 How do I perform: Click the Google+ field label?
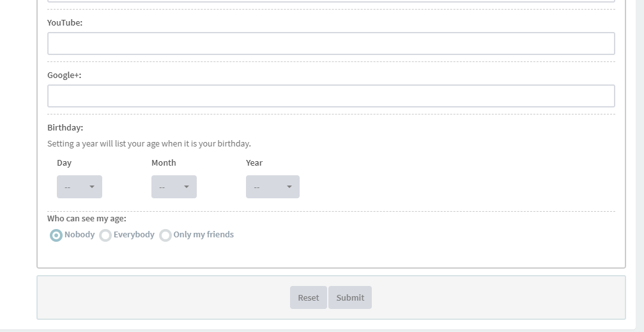pyautogui.click(x=65, y=75)
